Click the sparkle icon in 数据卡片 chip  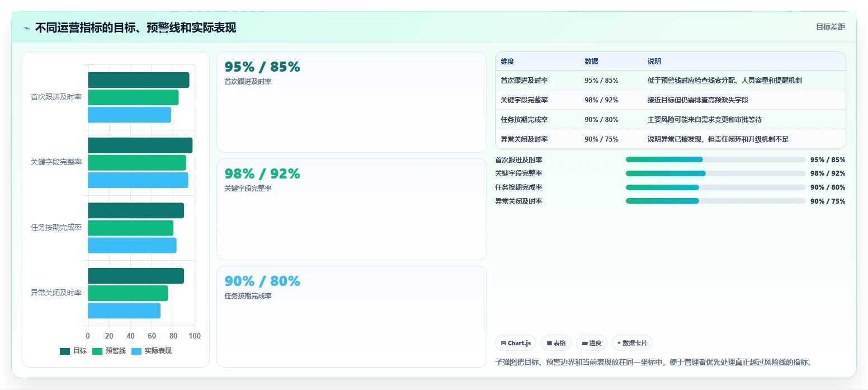619,343
